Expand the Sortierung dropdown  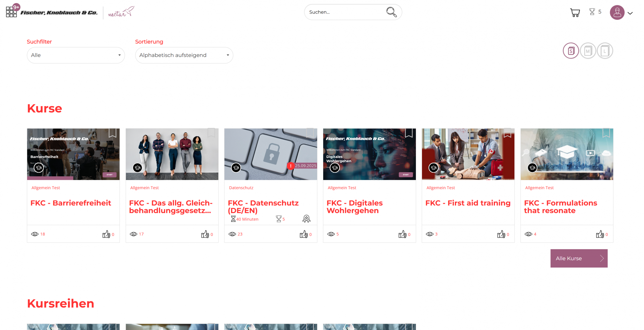(184, 55)
